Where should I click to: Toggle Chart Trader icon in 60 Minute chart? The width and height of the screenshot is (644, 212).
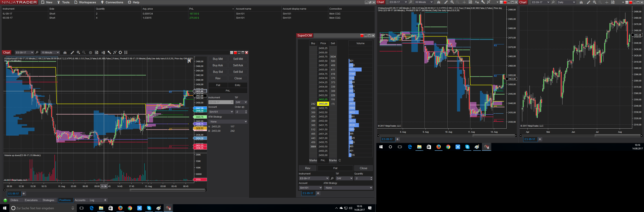pyautogui.click(x=477, y=2)
